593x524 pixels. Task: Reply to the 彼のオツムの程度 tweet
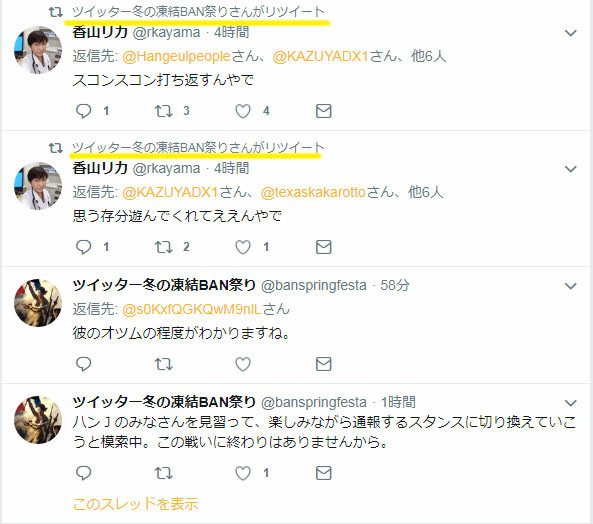click(x=84, y=364)
